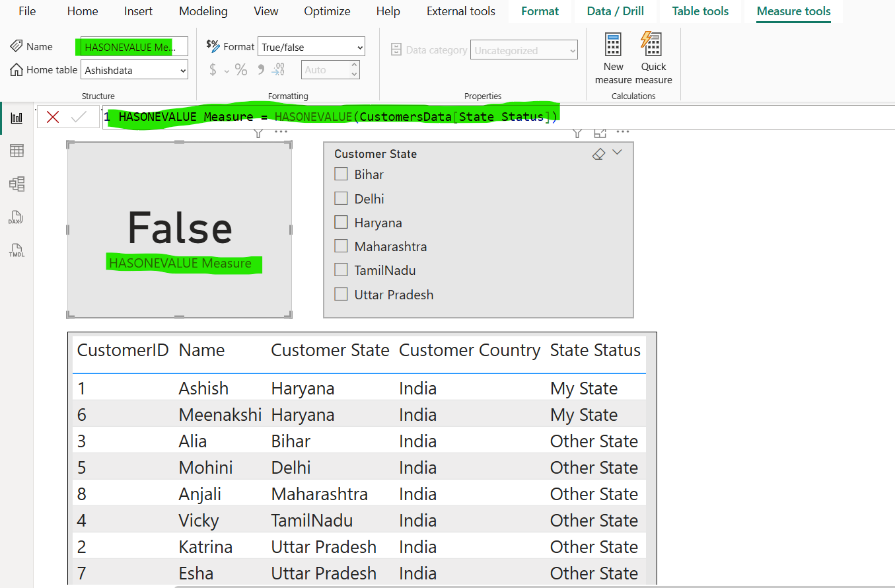The image size is (895, 588).
Task: Check the Bihar checkbox in slicer
Action: (x=341, y=174)
